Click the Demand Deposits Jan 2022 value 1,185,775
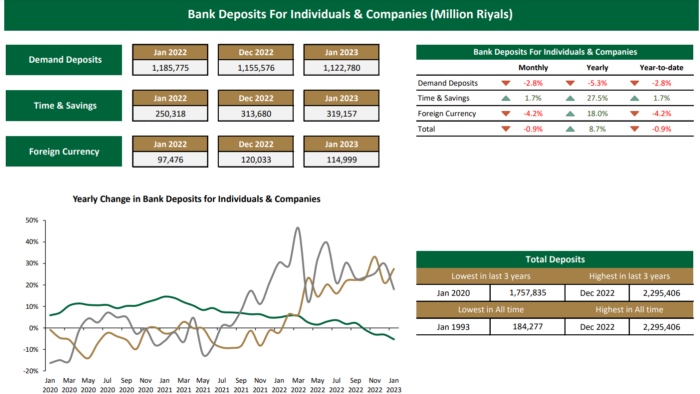The width and height of the screenshot is (700, 394). (170, 68)
